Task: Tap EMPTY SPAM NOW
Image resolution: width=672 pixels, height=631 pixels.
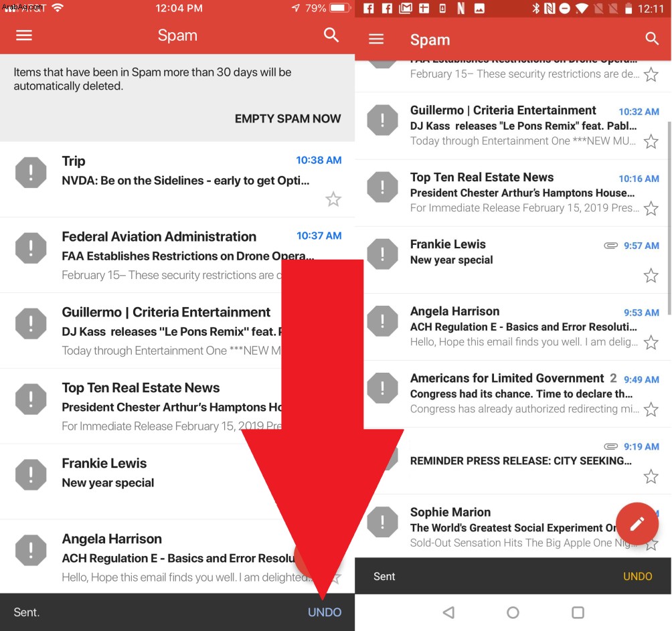Action: (288, 118)
